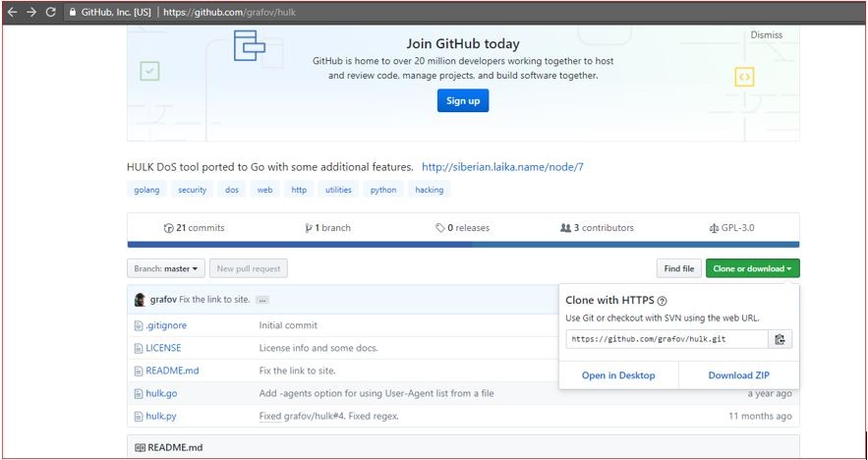Select the hacking topic tag

[x=429, y=190]
